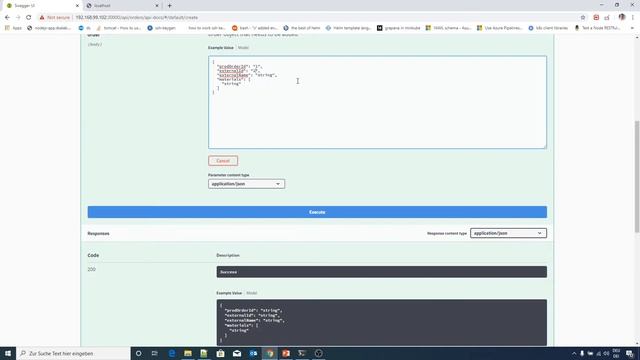Image resolution: width=640 pixels, height=360 pixels.
Task: Open the Helm template bookmark
Action: (x=348, y=28)
